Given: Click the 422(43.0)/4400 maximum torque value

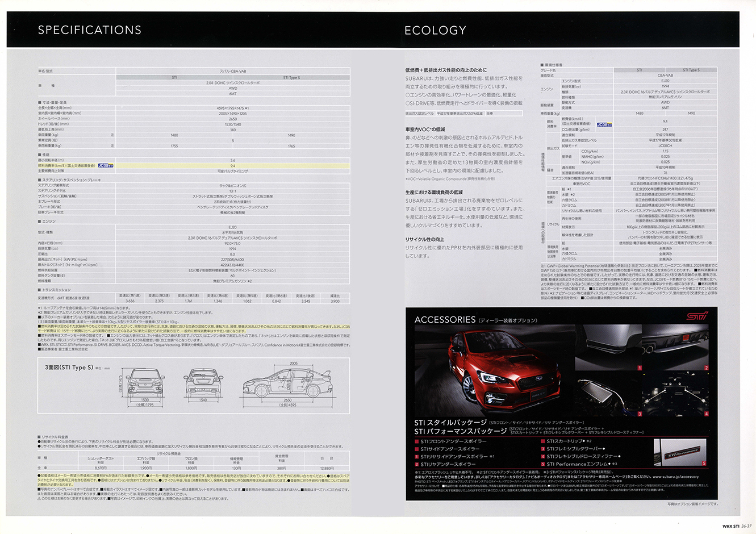Looking at the screenshot, I should [233, 265].
